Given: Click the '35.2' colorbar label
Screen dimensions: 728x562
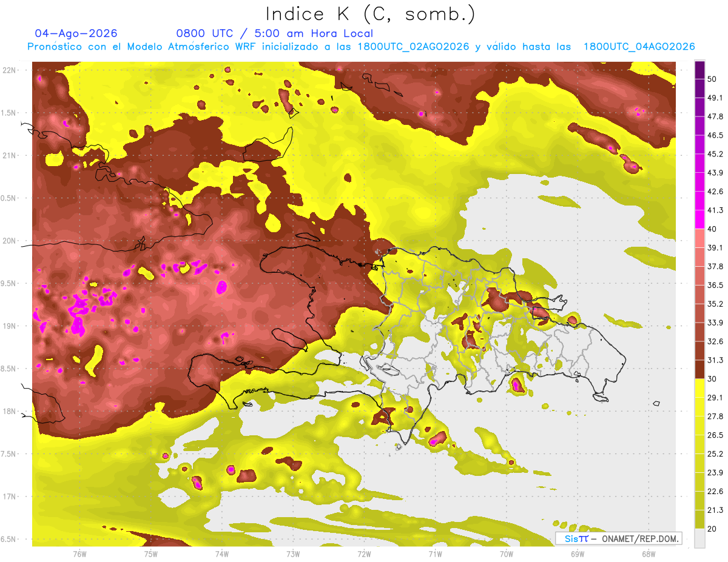Looking at the screenshot, I should (x=715, y=304).
